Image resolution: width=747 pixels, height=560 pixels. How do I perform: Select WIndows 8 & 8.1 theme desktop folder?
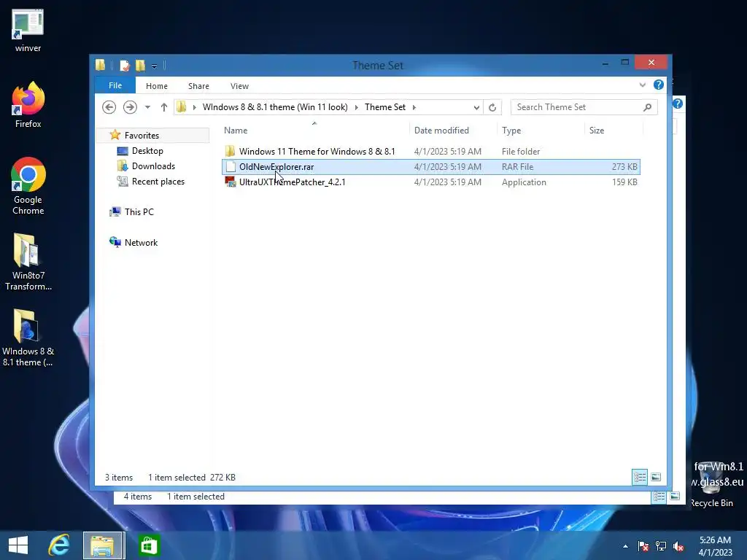28,338
